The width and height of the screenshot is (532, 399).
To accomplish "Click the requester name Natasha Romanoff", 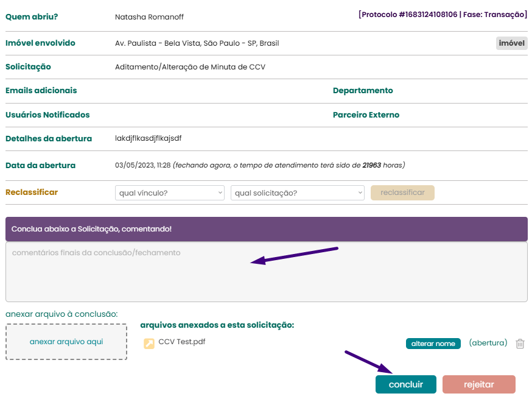I will pyautogui.click(x=149, y=17).
